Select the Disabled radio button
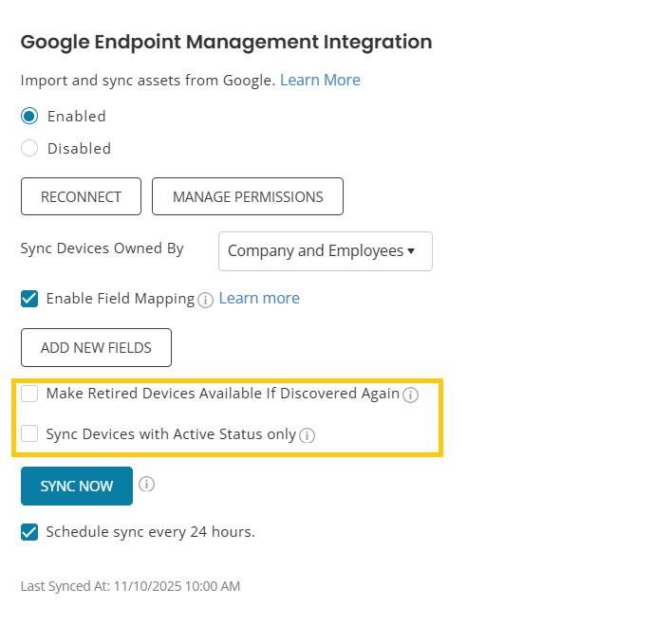 (29, 149)
